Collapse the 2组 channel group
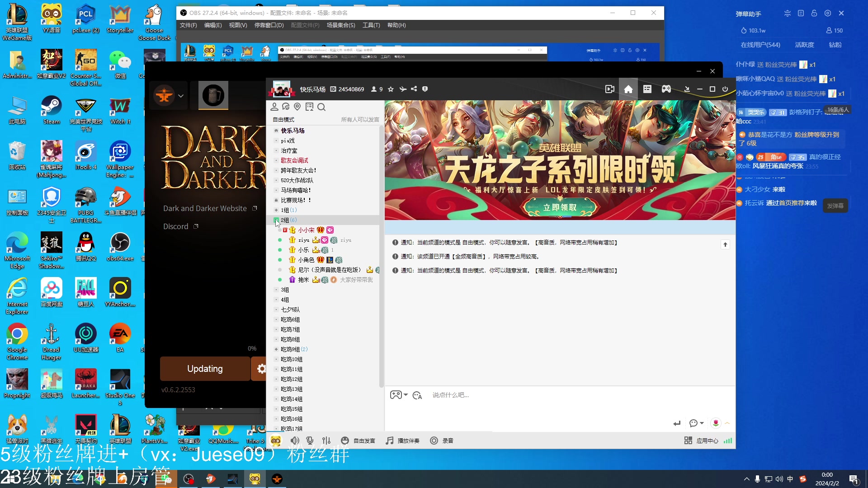 tap(276, 220)
